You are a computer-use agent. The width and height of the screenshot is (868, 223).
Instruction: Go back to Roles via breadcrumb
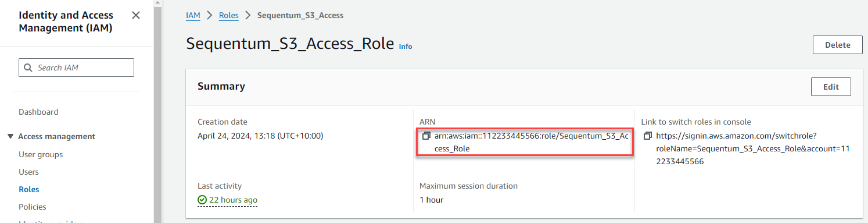pos(229,15)
